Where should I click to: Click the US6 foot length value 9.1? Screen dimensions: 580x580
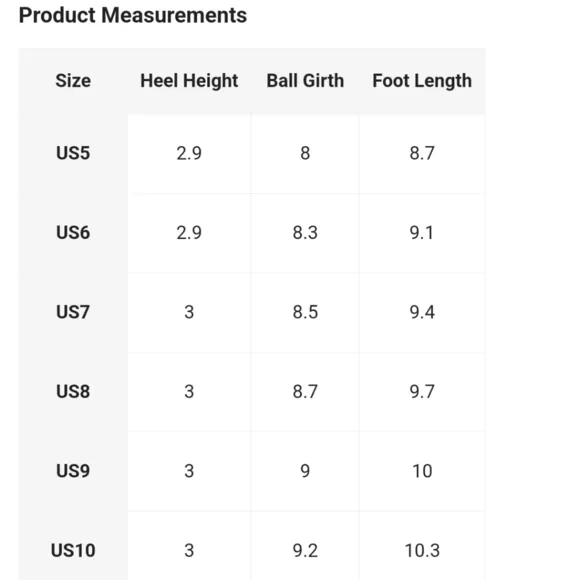[422, 233]
